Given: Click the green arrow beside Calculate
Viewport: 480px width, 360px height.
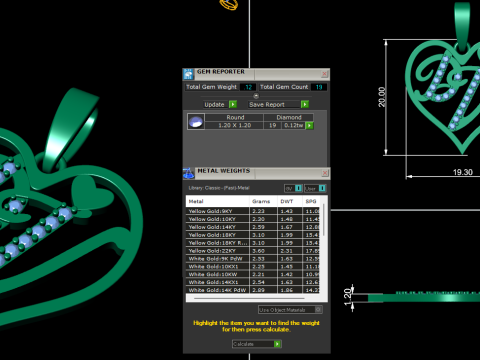Looking at the screenshot, I should pyautogui.click(x=277, y=344).
